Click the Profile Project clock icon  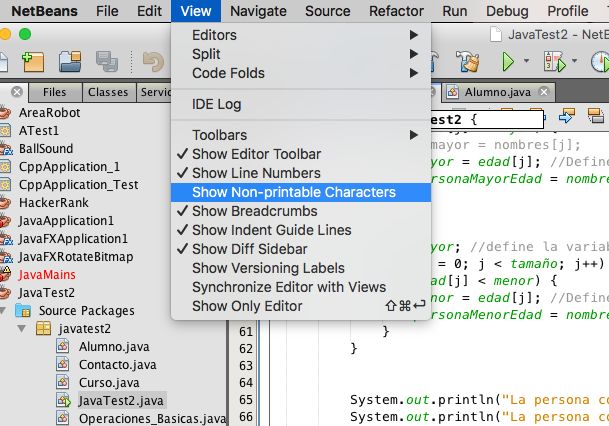coord(600,62)
